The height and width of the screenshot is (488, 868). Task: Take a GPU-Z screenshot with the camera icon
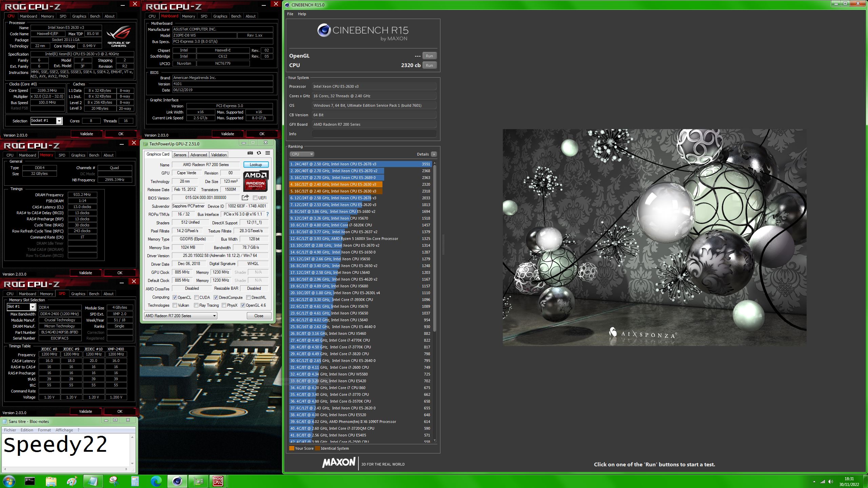pyautogui.click(x=250, y=153)
